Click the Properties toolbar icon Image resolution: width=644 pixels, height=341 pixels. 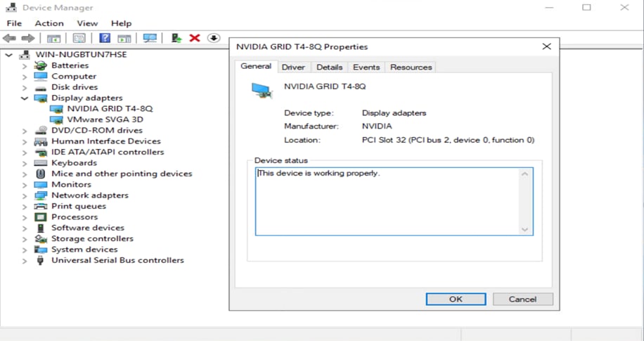tap(79, 38)
